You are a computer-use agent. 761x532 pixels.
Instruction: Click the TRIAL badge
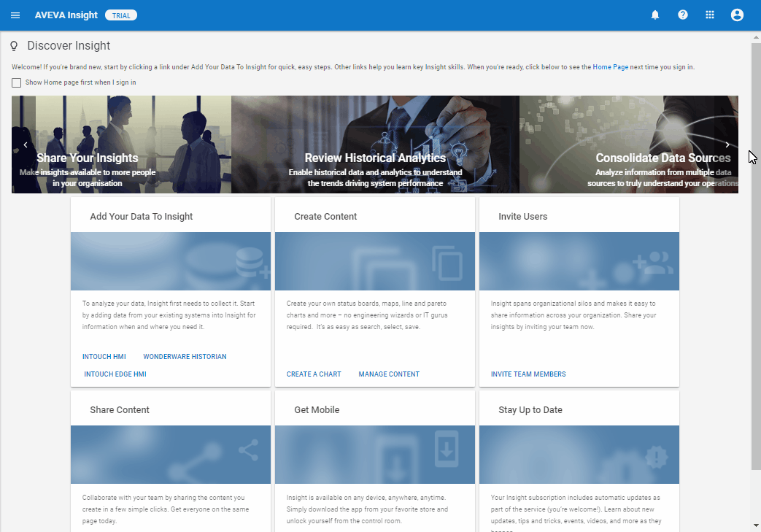click(x=121, y=15)
